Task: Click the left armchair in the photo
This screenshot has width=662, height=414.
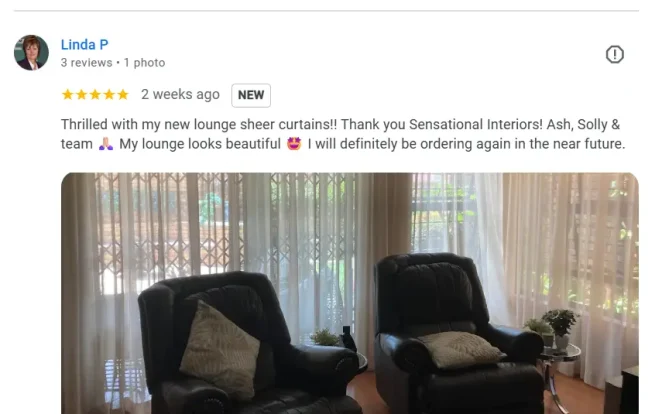Action: [x=249, y=344]
